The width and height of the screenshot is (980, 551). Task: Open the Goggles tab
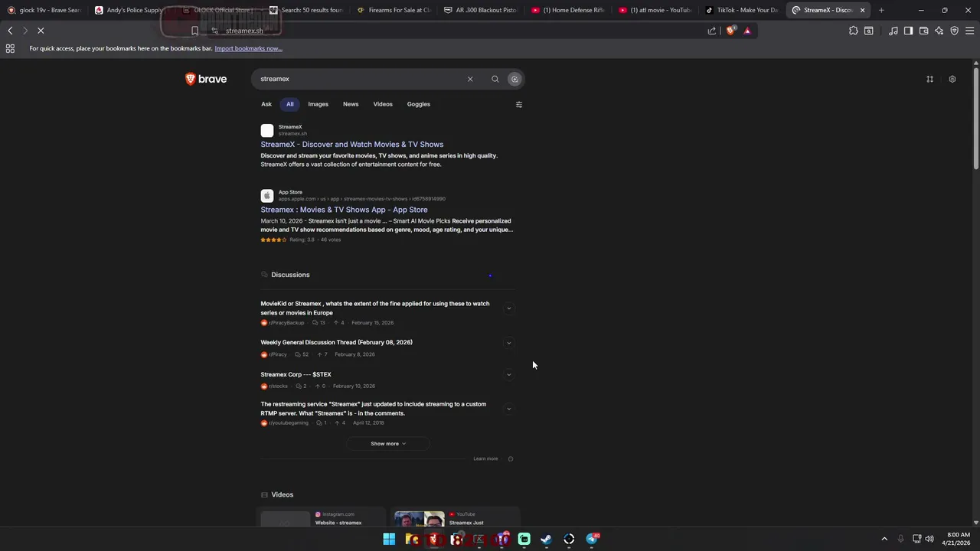pos(419,104)
